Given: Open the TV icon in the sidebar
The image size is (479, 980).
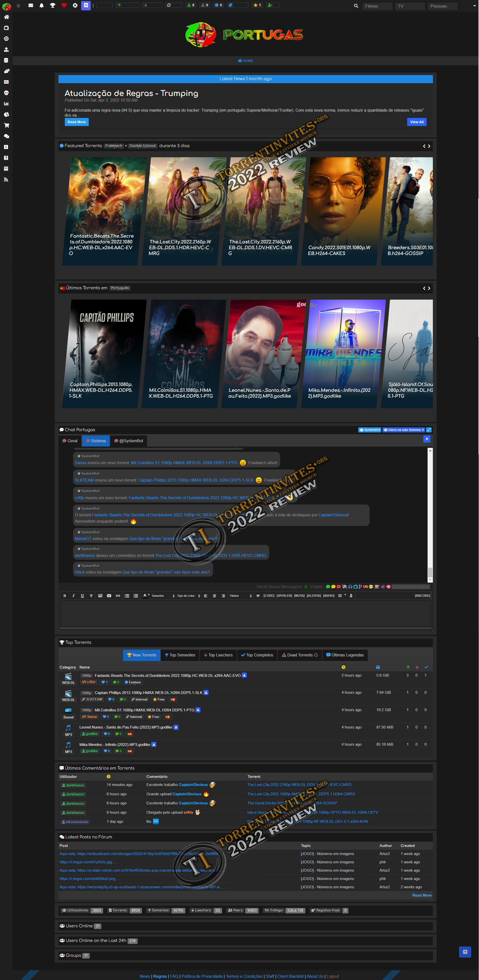Looking at the screenshot, I should [6, 28].
